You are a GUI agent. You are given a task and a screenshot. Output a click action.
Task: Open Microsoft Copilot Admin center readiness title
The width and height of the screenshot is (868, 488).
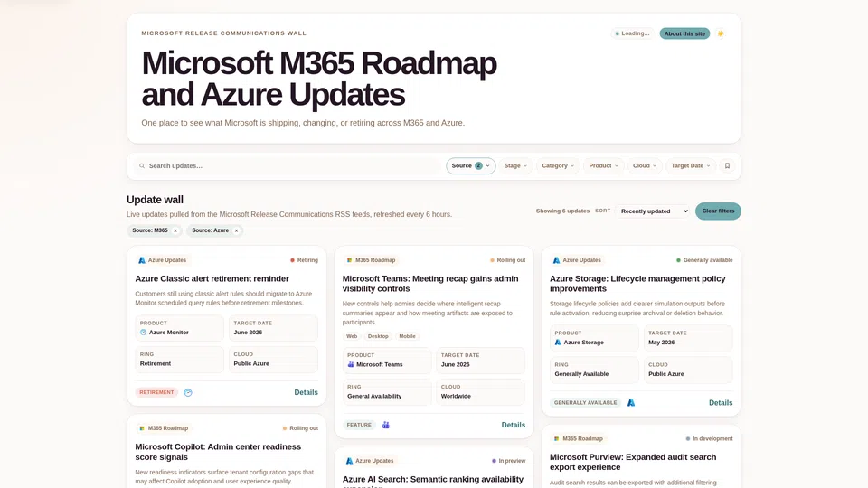(x=218, y=452)
